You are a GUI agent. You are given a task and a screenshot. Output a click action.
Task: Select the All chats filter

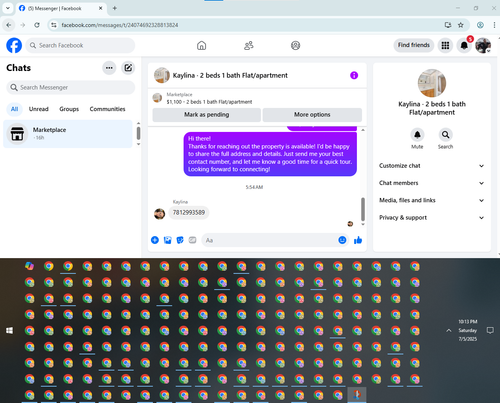tap(14, 109)
